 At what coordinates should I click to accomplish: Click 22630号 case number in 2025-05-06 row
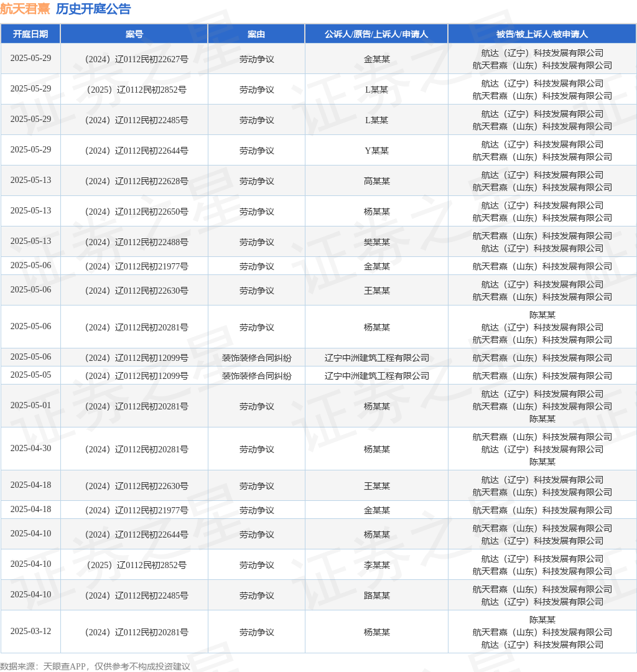[x=136, y=291]
